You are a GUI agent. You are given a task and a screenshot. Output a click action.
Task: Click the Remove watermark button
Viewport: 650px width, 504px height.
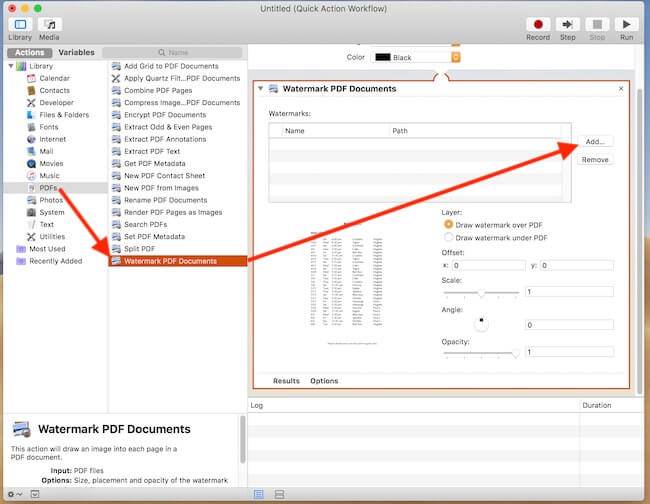point(595,160)
